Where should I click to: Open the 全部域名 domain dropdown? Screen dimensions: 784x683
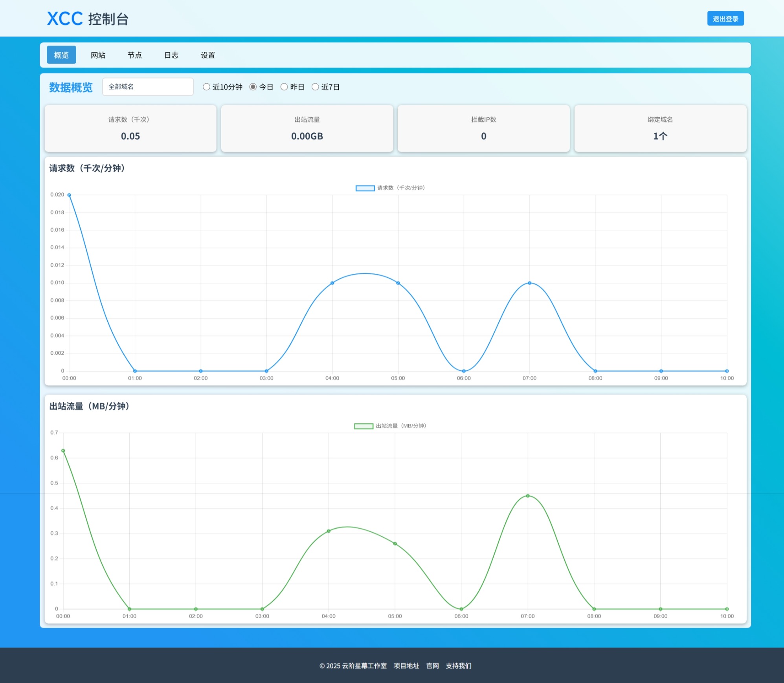(x=148, y=87)
